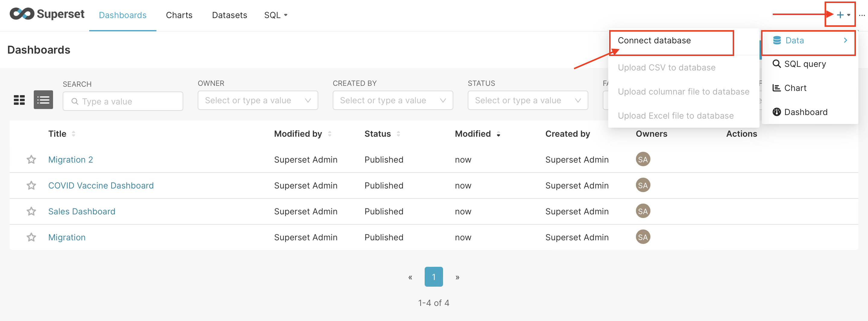Mark Sales Dashboard as favorite
The width and height of the screenshot is (868, 321).
pyautogui.click(x=31, y=211)
